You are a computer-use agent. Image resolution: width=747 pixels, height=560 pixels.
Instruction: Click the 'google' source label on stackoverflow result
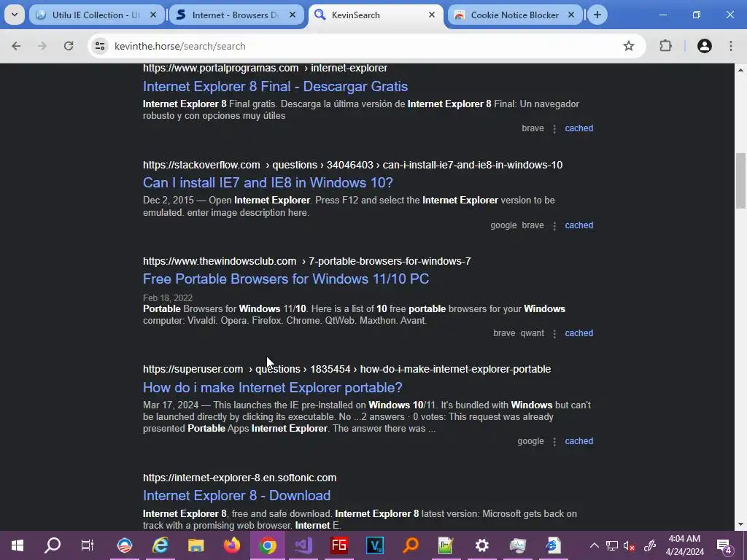point(503,225)
